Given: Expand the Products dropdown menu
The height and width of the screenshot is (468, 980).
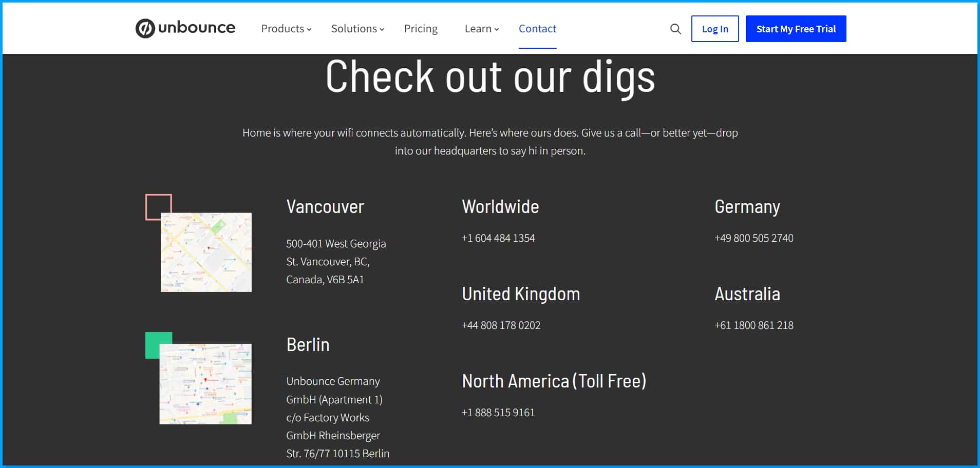Looking at the screenshot, I should coord(286,29).
